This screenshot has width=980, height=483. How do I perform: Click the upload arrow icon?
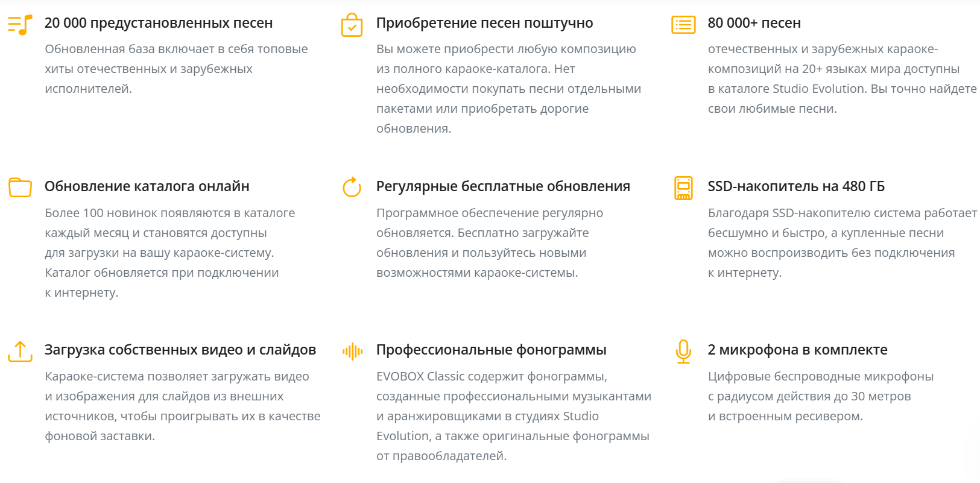pos(20,351)
